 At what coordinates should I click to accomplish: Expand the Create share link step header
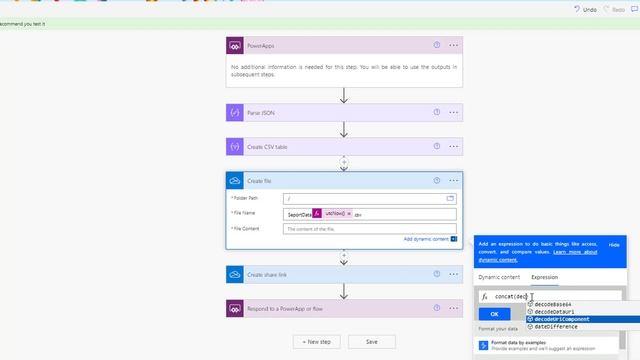pyautogui.click(x=344, y=275)
